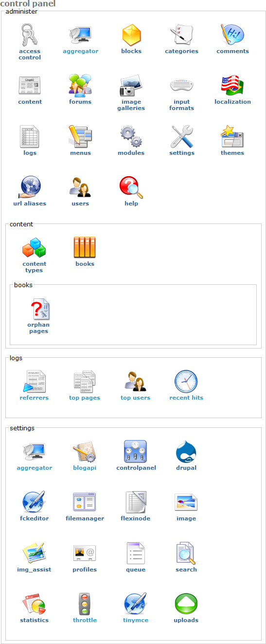This screenshot has height=644, width=266.
Task: Open the recent hits clock icon
Action: [x=186, y=382]
